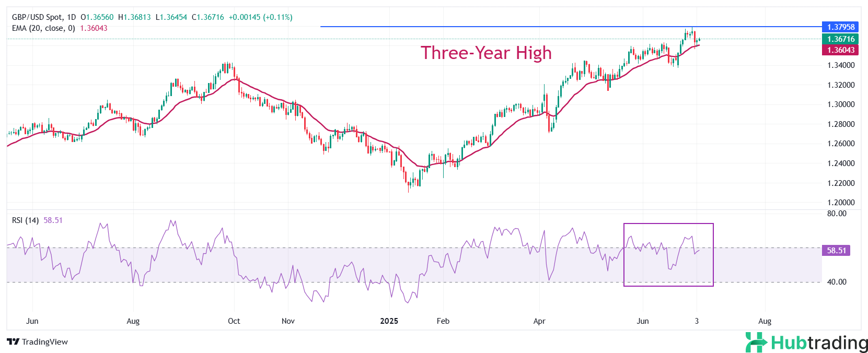The image size is (868, 353).
Task: Click the Apr label on time axis
Action: [539, 321]
